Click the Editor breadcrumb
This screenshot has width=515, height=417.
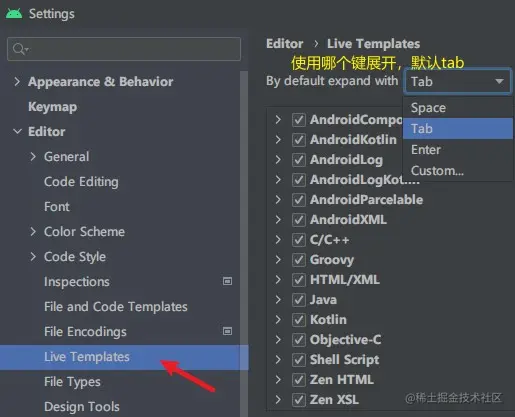[x=285, y=44]
